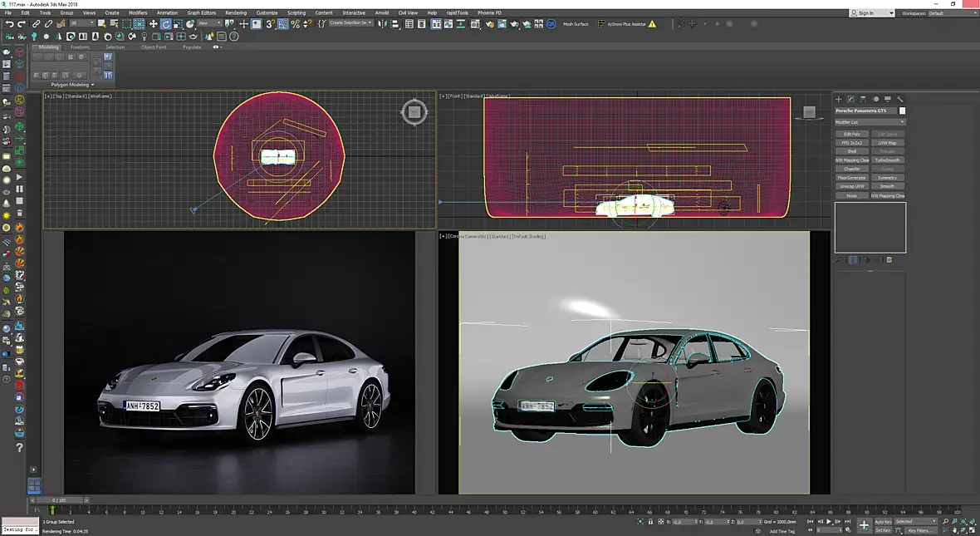980x536 pixels.
Task: Toggle Auto Key animation mode
Action: [x=883, y=521]
